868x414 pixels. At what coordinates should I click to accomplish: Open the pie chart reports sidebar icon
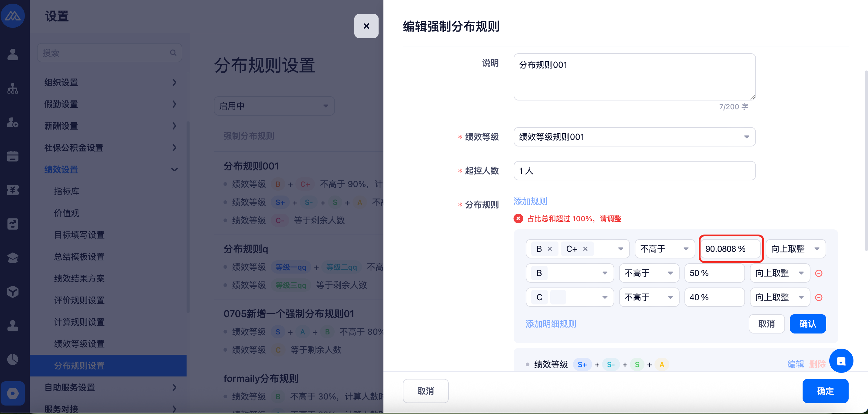pyautogui.click(x=13, y=360)
